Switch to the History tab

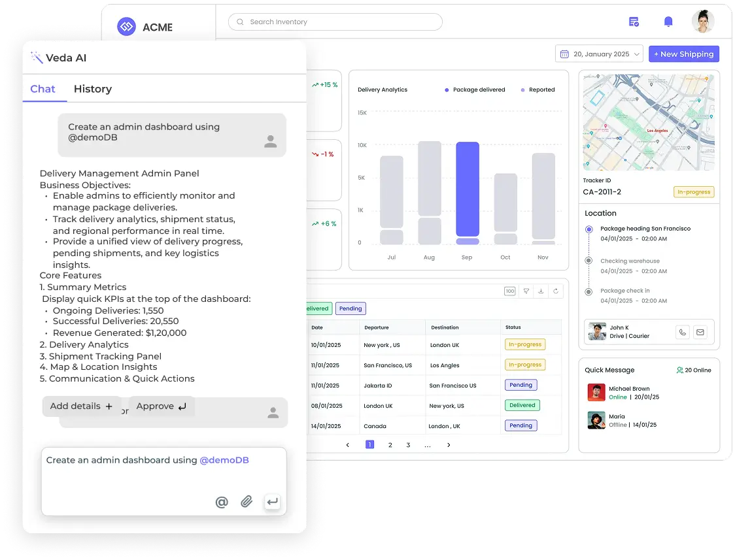click(92, 89)
